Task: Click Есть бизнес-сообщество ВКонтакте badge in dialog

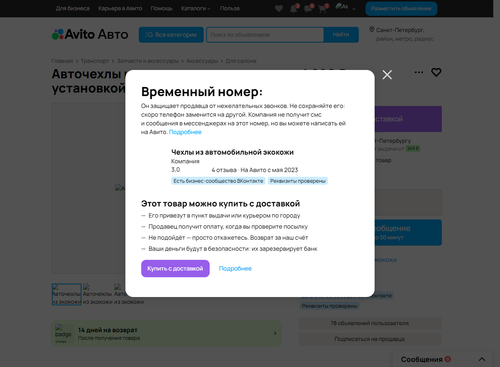Action: pos(218,181)
